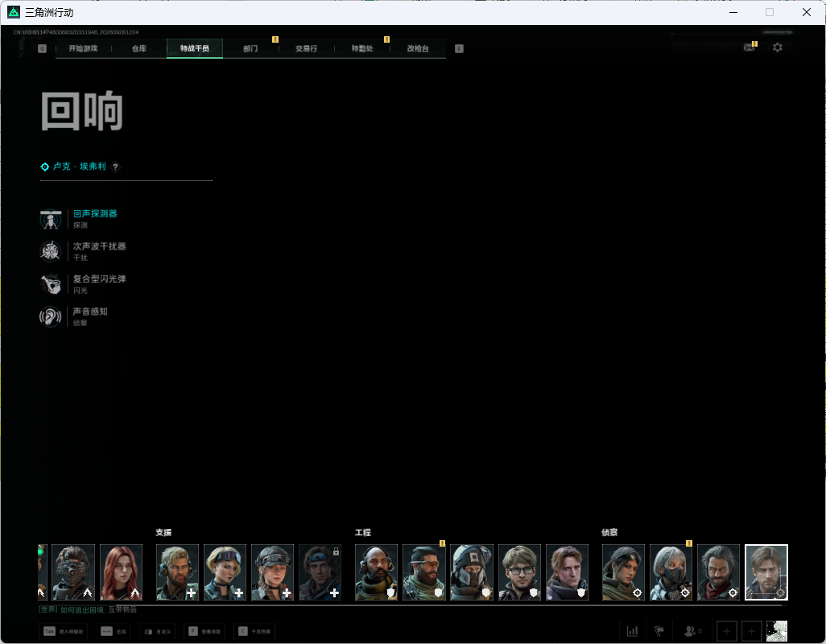Select the masked helmet engineer portrait
Screen dimensions: 826x644
(472, 572)
